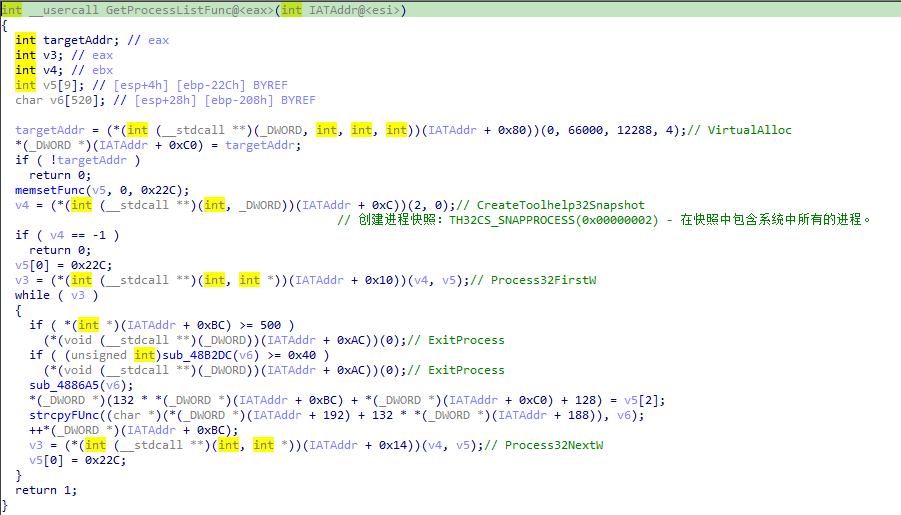Click the targetAddr variable declaration

pos(78,40)
